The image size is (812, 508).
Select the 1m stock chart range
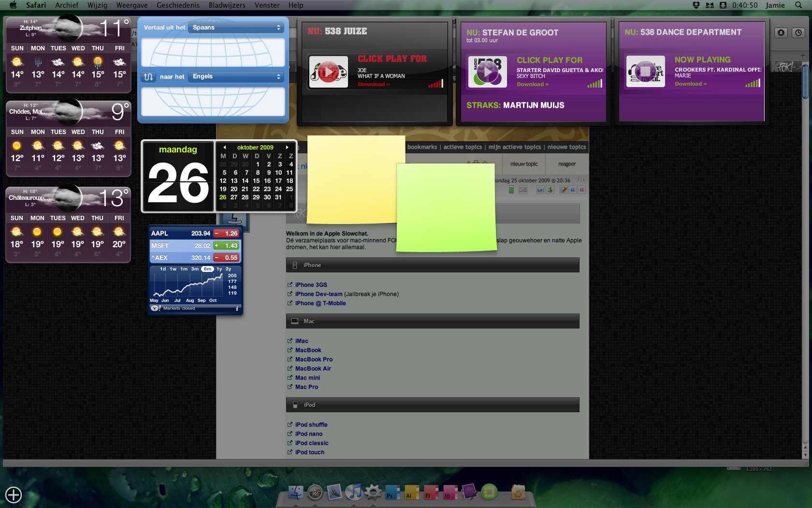pyautogui.click(x=184, y=269)
